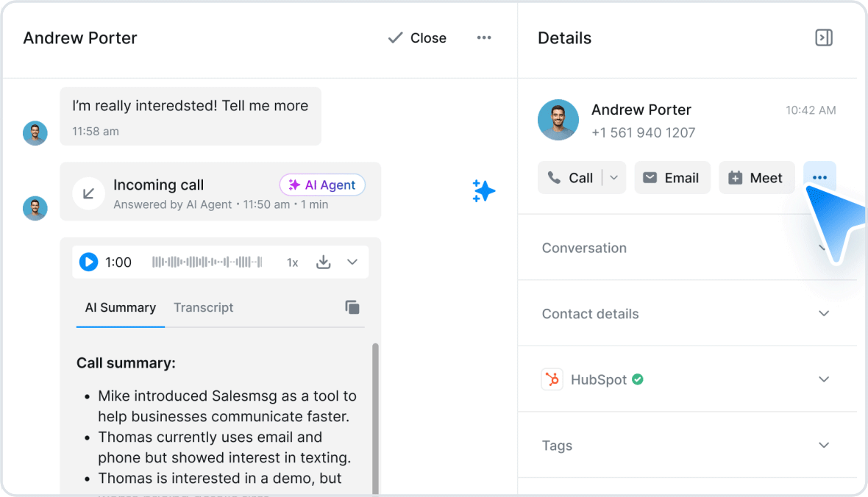Expand the Tags section
This screenshot has width=868, height=497.
tap(687, 445)
